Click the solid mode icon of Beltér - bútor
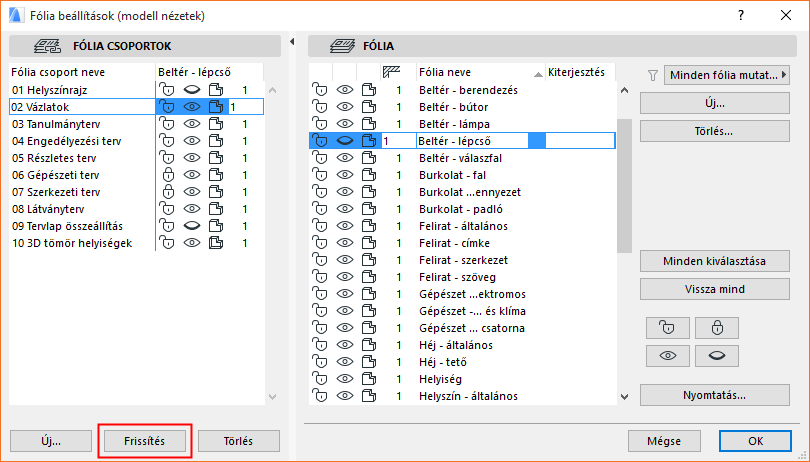The width and height of the screenshot is (810, 462). (x=368, y=107)
